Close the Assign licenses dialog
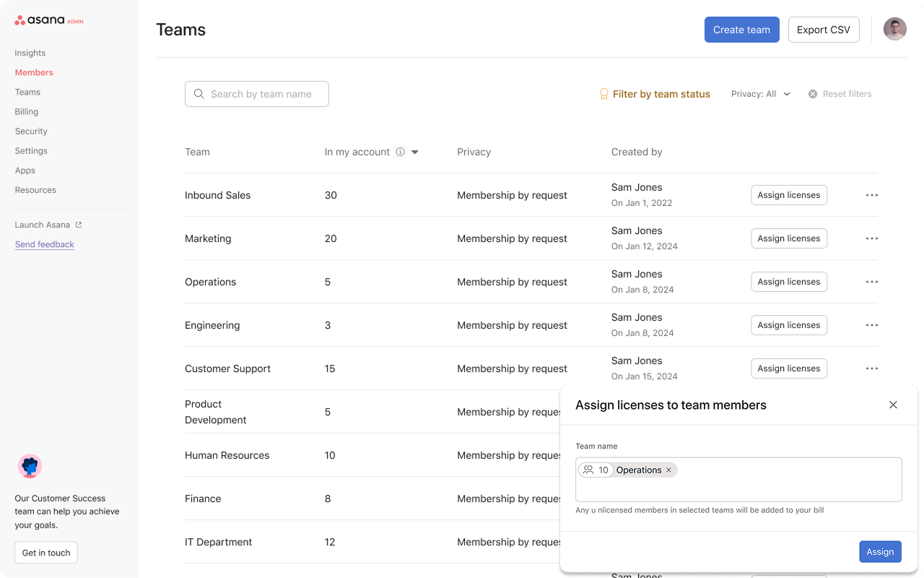924x578 pixels. tap(893, 405)
